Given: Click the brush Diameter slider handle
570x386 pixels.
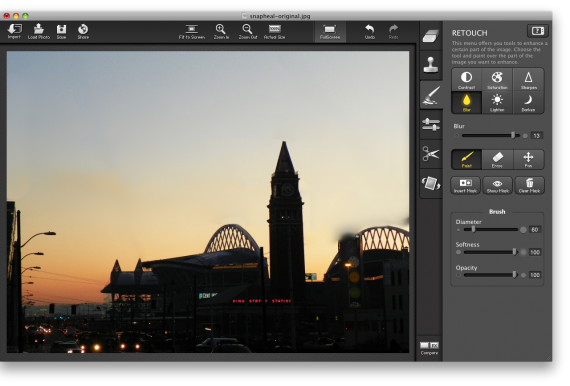Looking at the screenshot, I should (x=473, y=229).
